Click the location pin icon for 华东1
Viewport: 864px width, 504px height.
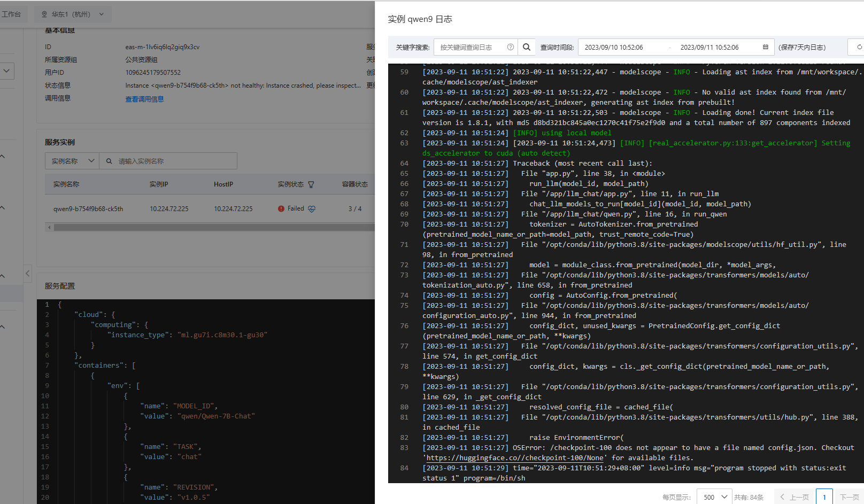(44, 14)
